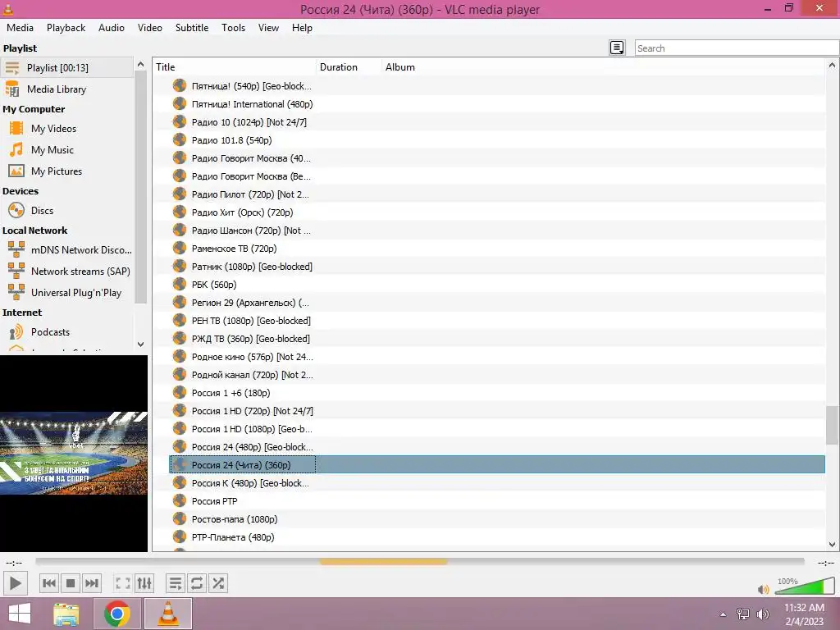
Task: Select Радио Хит (Орск) (720p)
Action: [242, 212]
